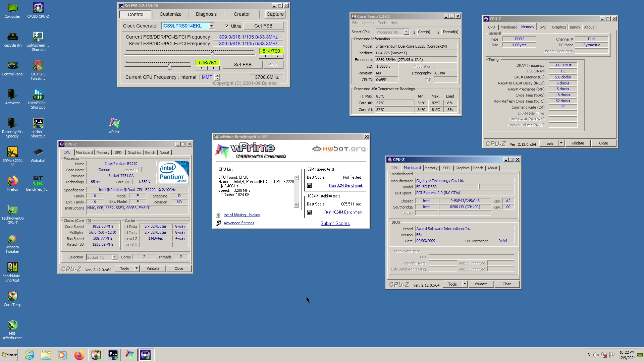Open the Core Temp desktop icon

12,298
